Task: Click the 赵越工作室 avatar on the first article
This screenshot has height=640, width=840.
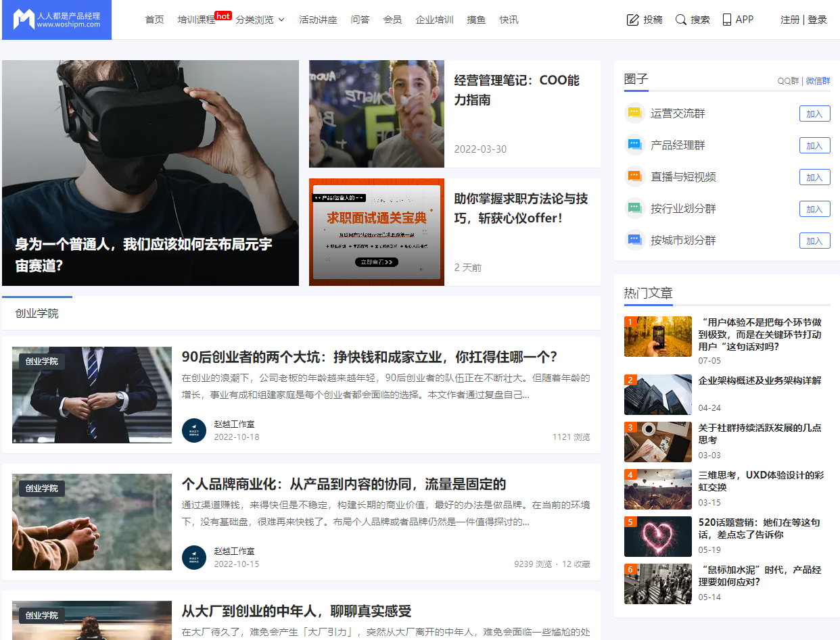Action: coord(194,430)
